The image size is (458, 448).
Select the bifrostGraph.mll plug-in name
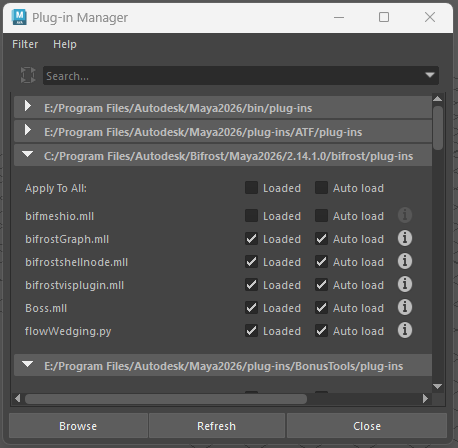(x=67, y=239)
